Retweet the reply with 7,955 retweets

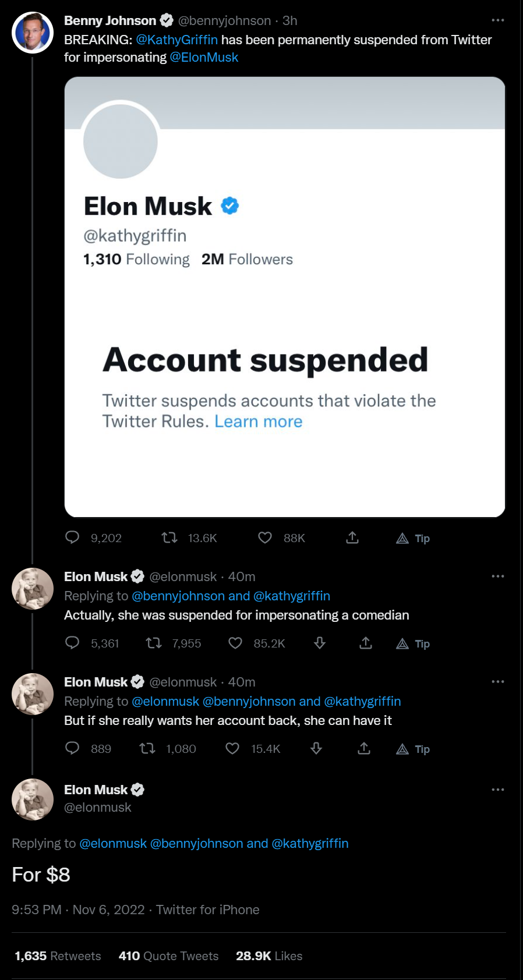tap(154, 643)
